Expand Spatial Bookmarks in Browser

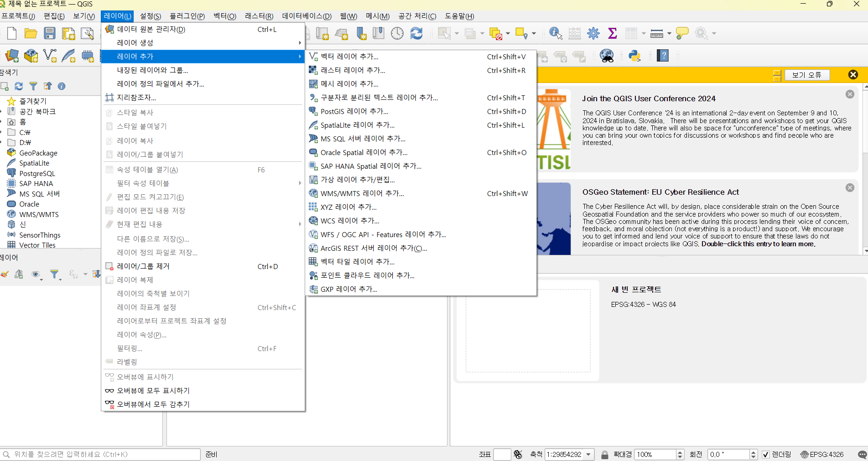click(1, 111)
